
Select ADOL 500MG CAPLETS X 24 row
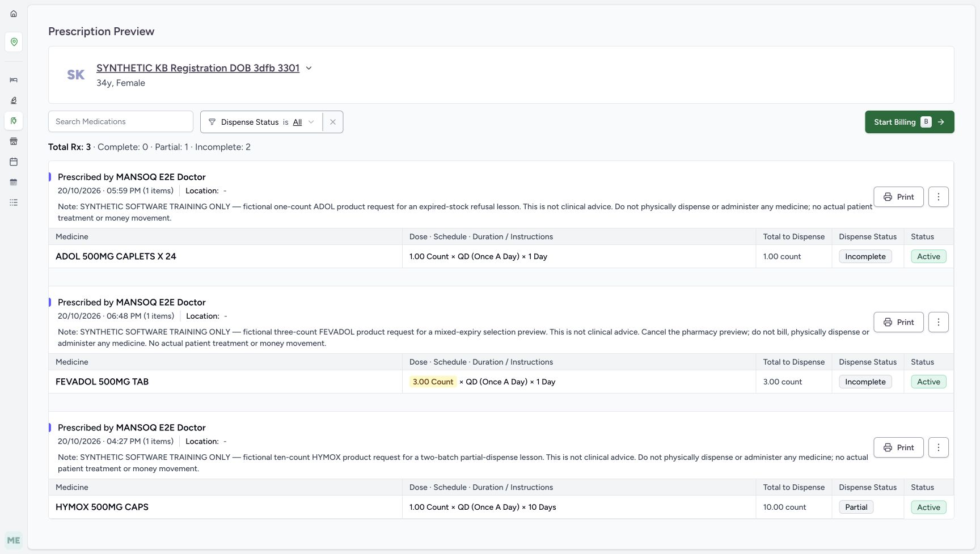pos(501,256)
